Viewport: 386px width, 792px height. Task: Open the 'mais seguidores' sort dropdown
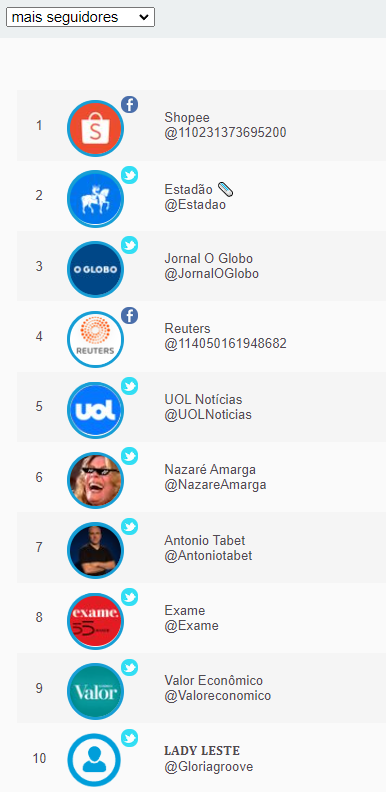(x=80, y=17)
